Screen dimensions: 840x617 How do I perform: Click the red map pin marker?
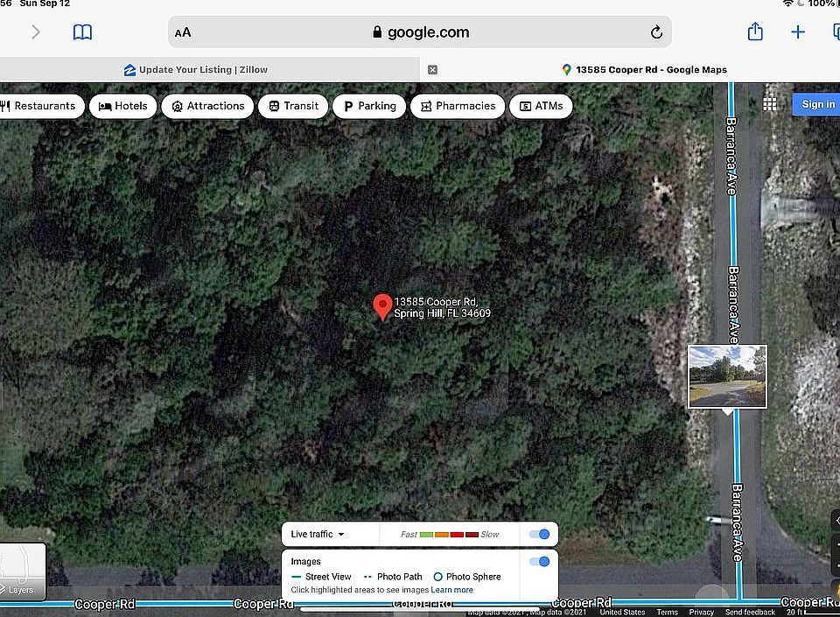click(x=382, y=307)
